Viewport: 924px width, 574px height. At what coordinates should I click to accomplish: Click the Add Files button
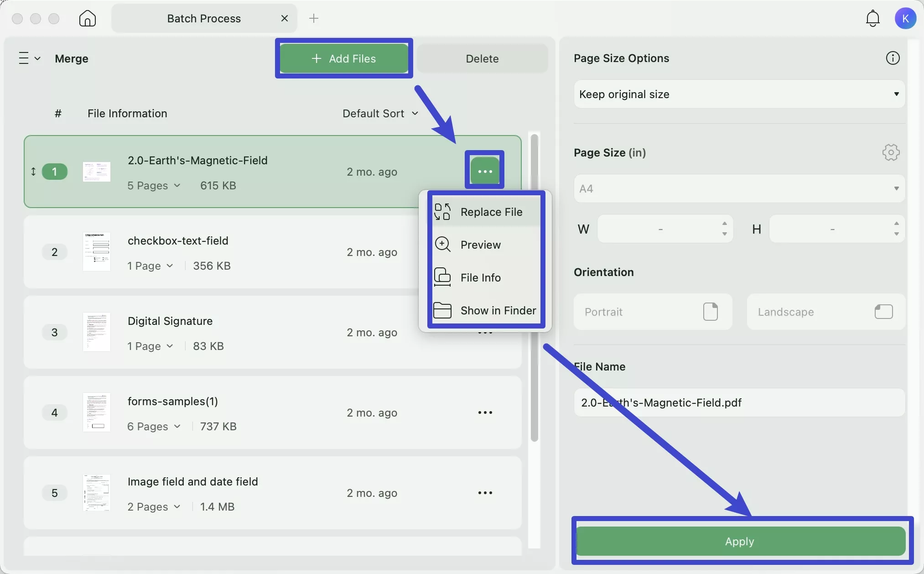[344, 58]
